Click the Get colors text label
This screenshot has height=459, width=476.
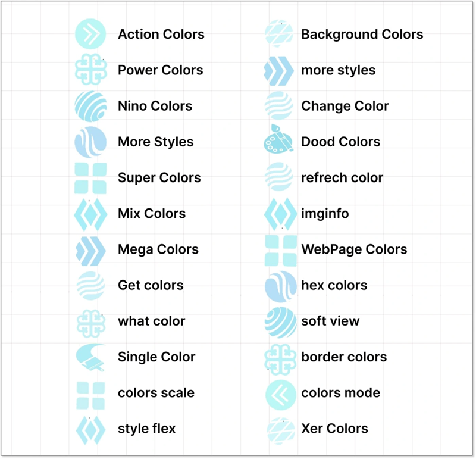pos(151,285)
